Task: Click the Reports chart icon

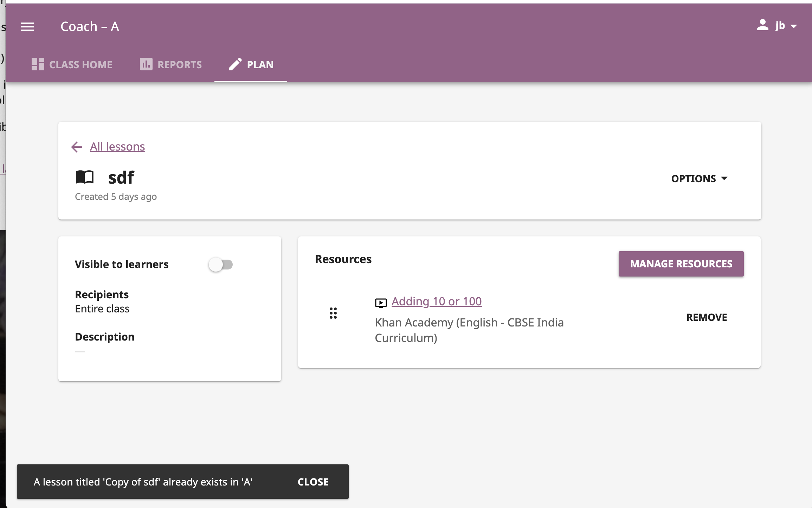Action: point(146,64)
